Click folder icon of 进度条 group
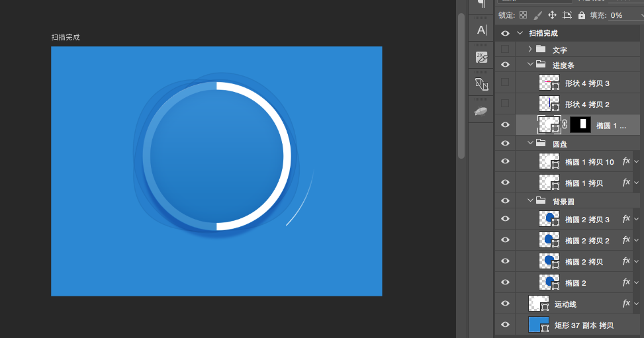This screenshot has width=644, height=338. pos(541,64)
